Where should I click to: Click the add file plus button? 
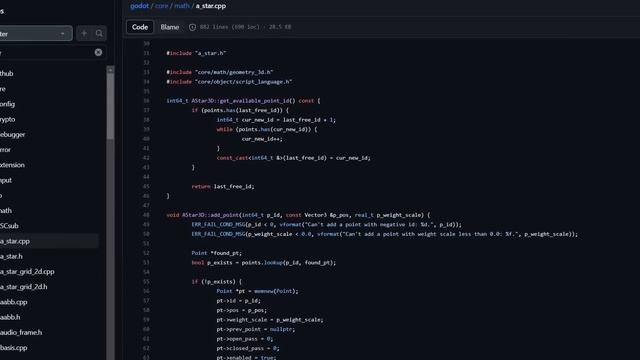[x=84, y=33]
